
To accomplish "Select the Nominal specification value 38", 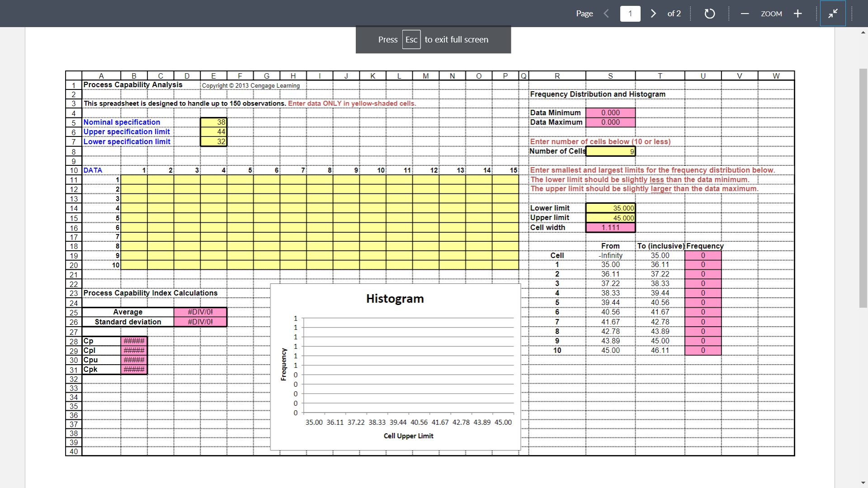I will [213, 122].
